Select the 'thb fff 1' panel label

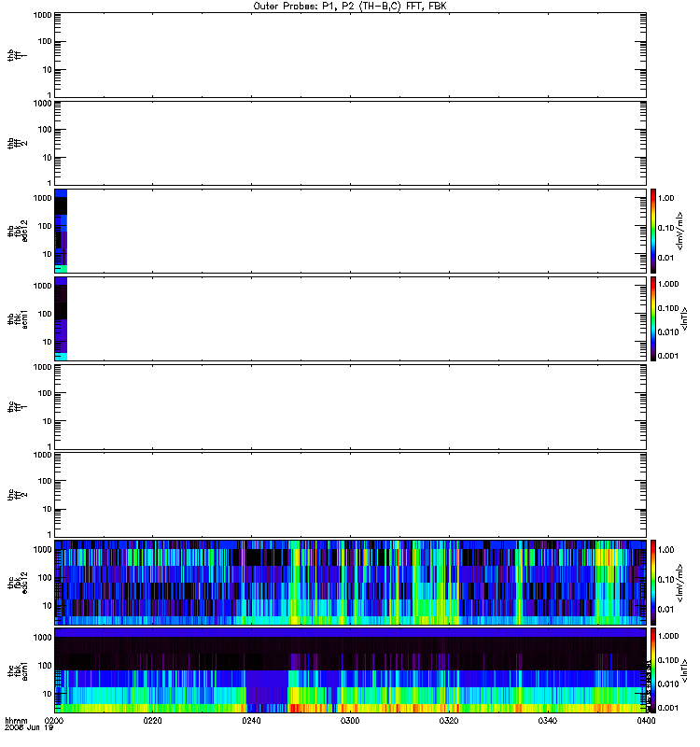tap(17, 55)
